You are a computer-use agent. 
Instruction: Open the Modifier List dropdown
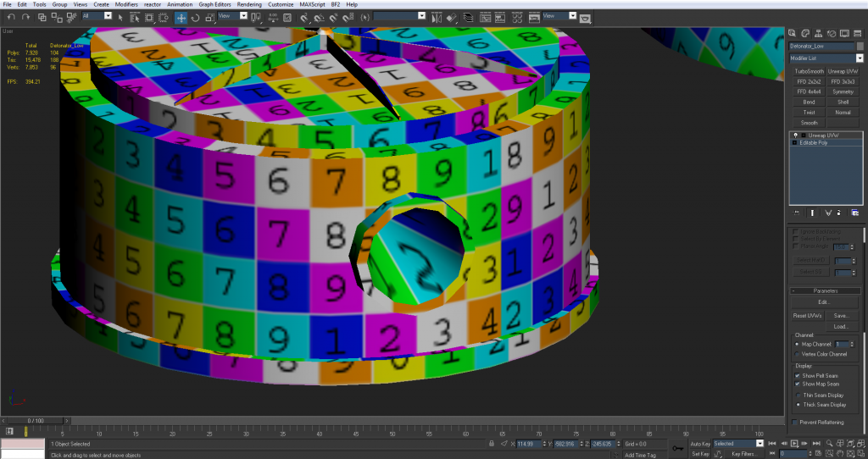point(859,58)
